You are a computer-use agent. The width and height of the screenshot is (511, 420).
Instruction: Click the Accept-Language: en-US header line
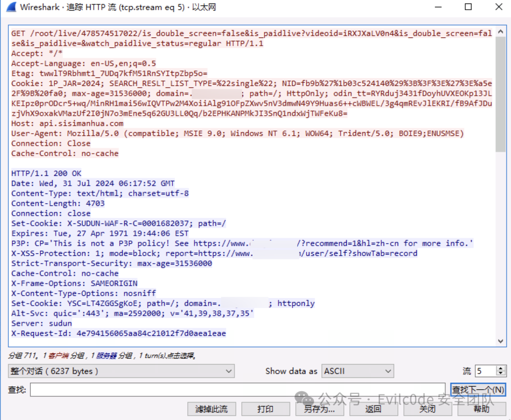point(84,63)
